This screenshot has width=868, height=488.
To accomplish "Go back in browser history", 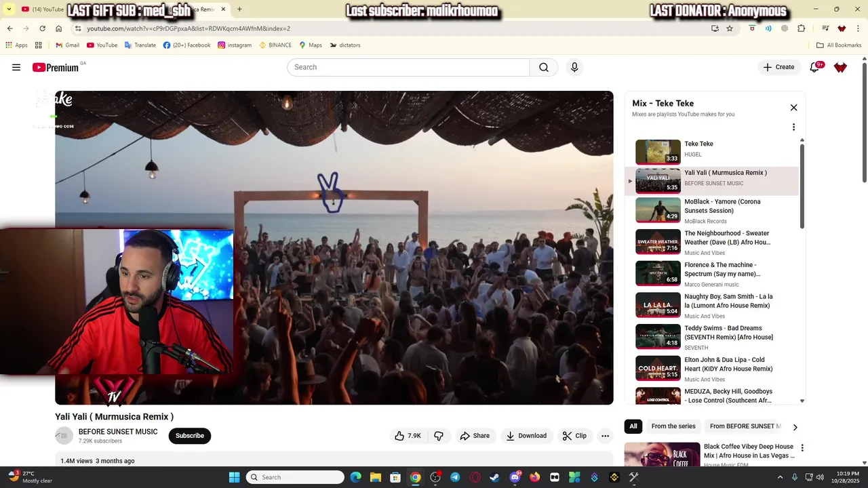I will 9,28.
